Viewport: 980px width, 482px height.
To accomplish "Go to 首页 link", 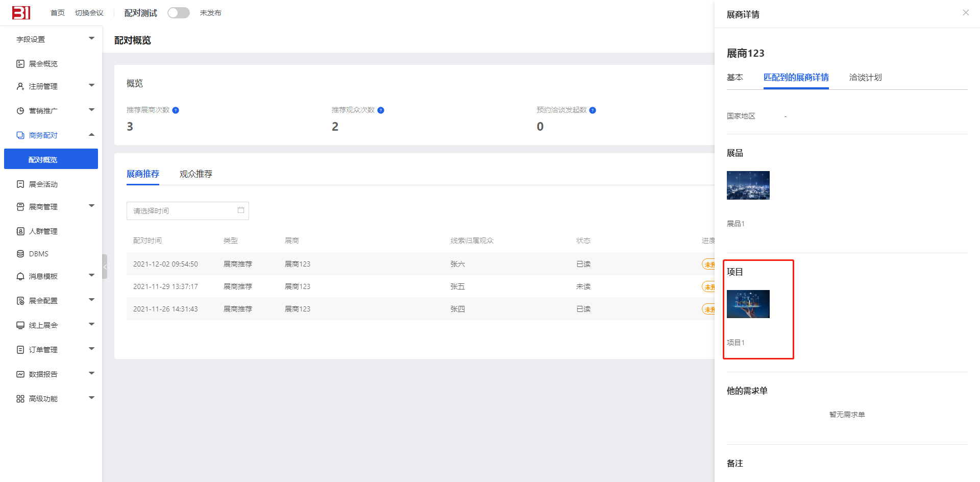I will (x=58, y=13).
